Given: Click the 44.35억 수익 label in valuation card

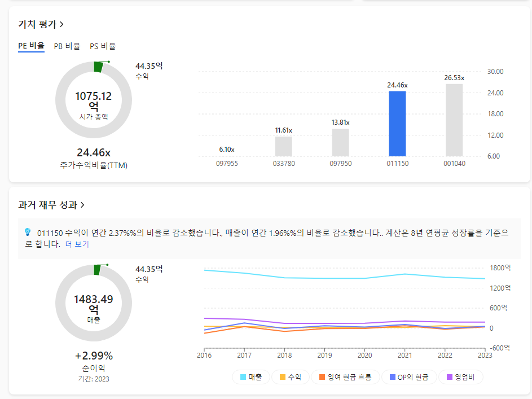Looking at the screenshot, I should pos(149,71).
